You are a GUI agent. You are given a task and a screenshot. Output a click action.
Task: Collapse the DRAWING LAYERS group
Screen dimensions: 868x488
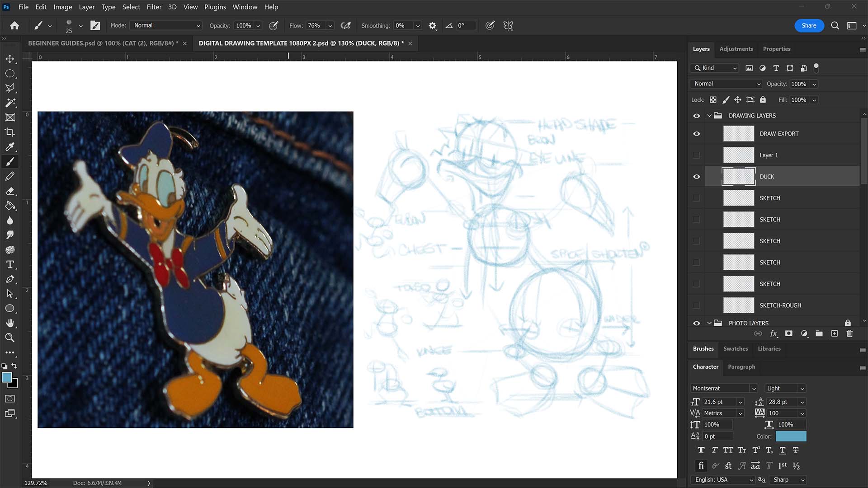(x=709, y=116)
